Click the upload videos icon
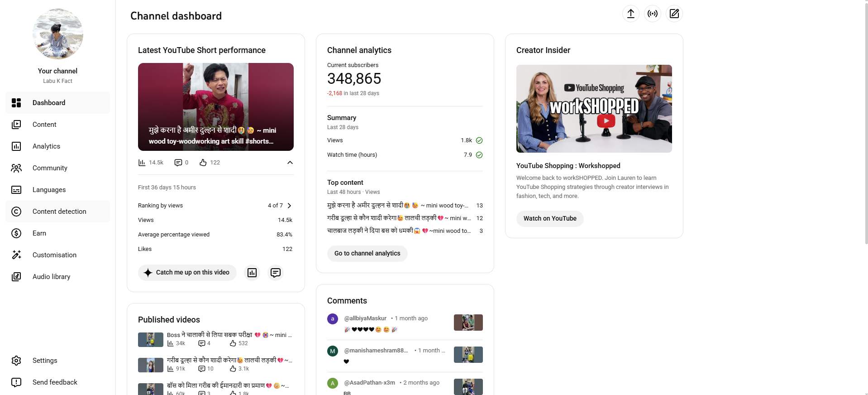This screenshot has height=395, width=868. [x=631, y=14]
